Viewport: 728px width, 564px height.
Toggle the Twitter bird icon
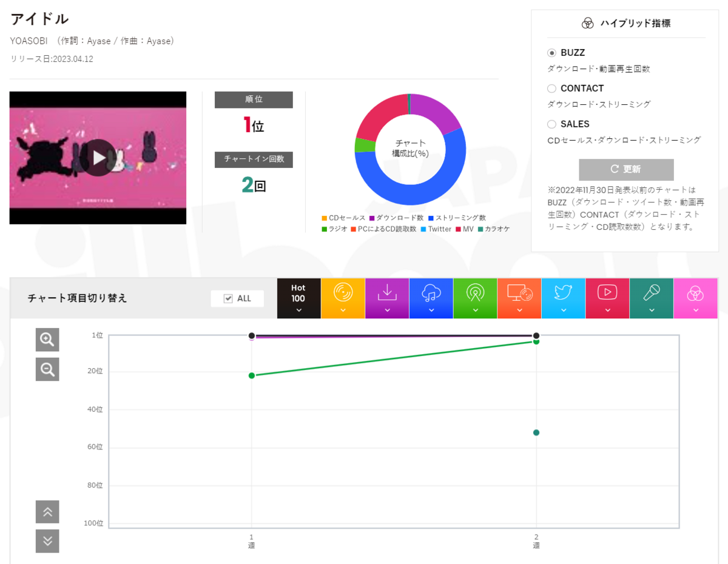[x=564, y=292]
